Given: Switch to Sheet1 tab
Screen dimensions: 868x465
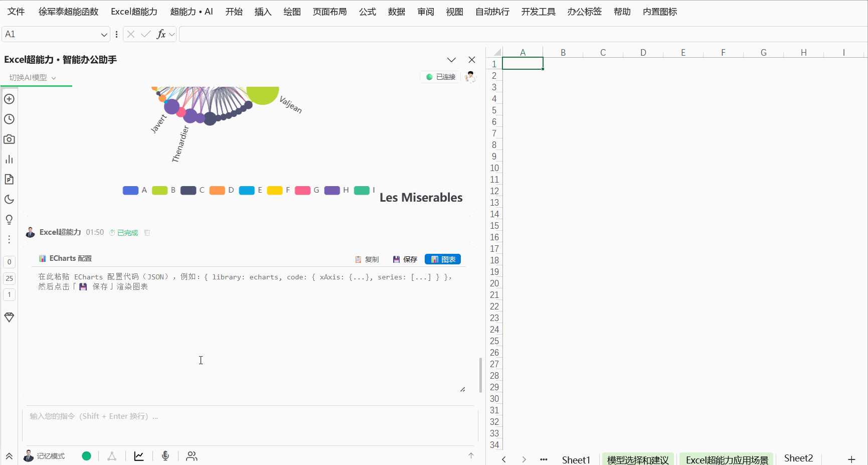Looking at the screenshot, I should tap(576, 459).
